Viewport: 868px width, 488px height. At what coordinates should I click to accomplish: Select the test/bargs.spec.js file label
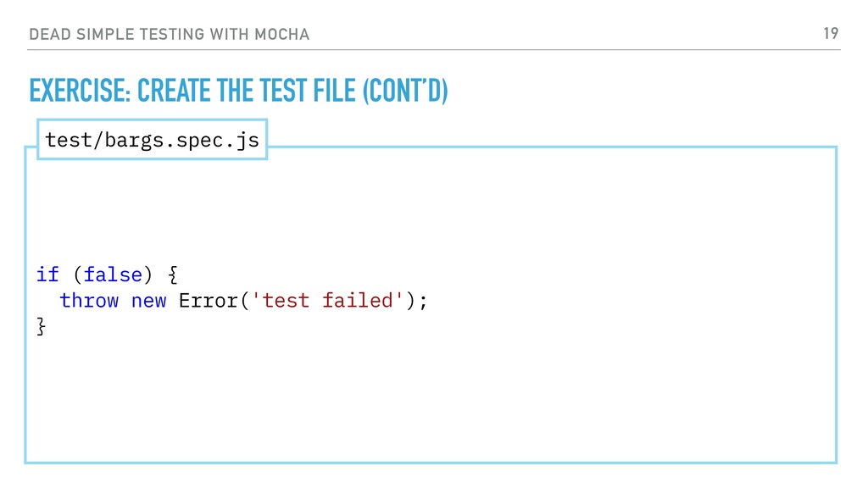pos(153,140)
